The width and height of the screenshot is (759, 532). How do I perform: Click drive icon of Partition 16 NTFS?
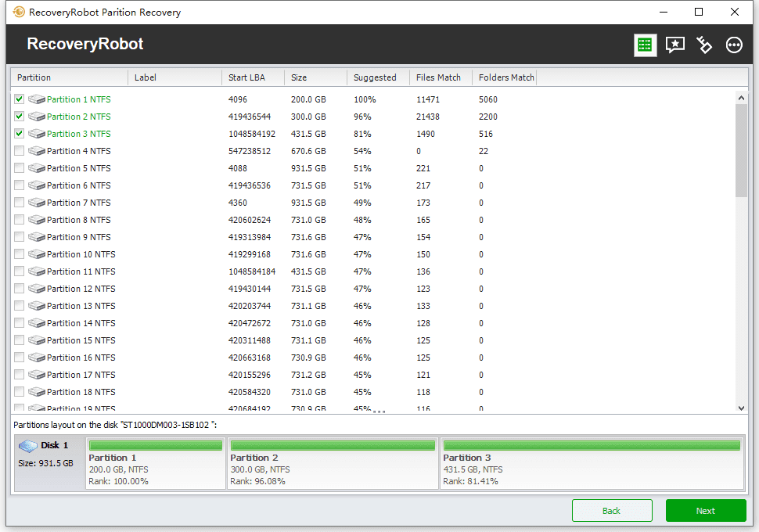(37, 358)
